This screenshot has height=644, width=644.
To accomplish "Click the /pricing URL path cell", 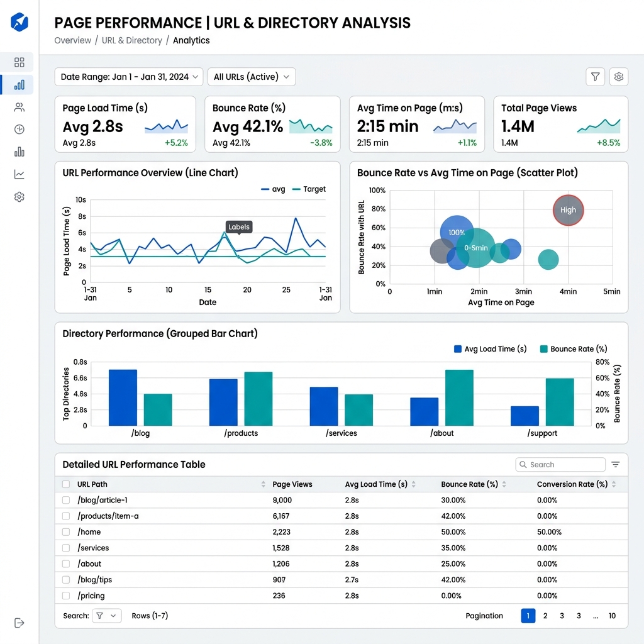I will [91, 596].
